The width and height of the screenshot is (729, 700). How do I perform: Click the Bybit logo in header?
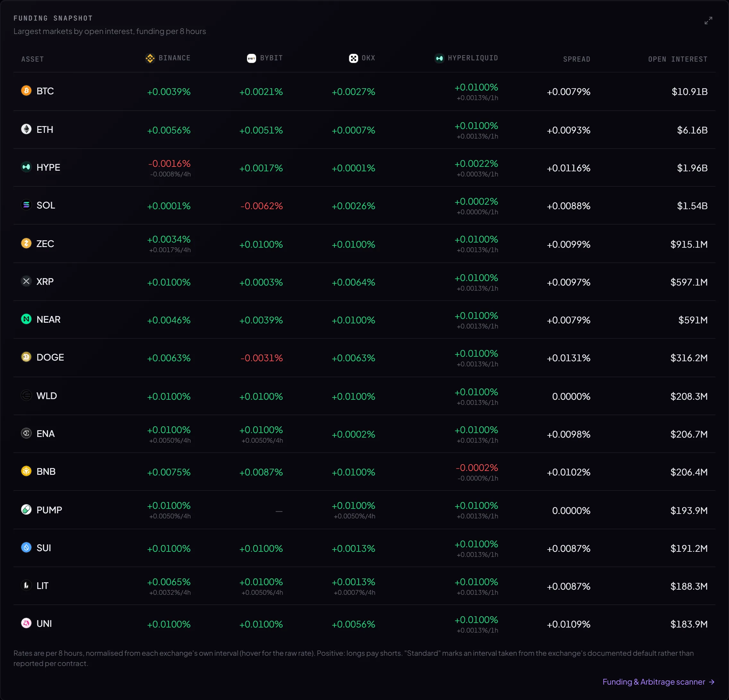tap(252, 58)
